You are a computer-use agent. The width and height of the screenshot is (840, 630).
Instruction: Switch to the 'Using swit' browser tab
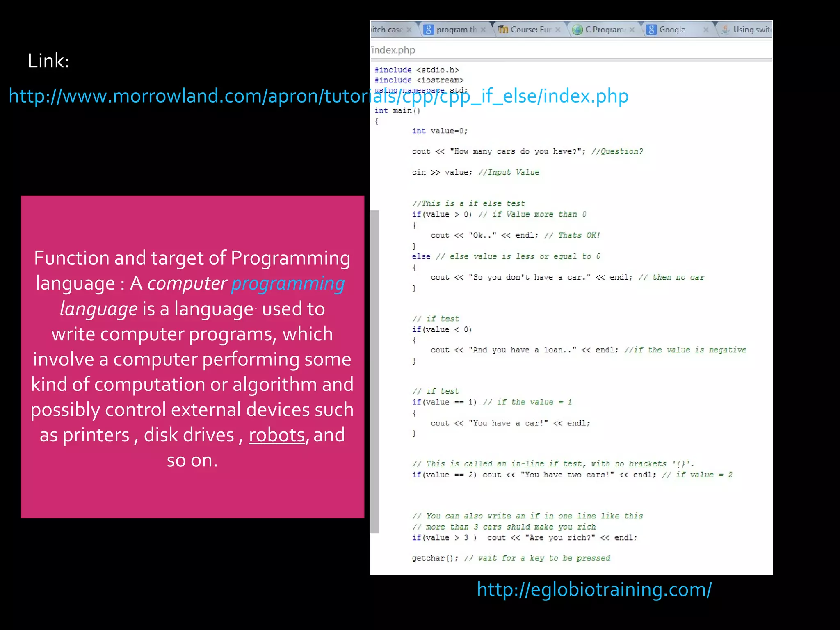pyautogui.click(x=746, y=30)
